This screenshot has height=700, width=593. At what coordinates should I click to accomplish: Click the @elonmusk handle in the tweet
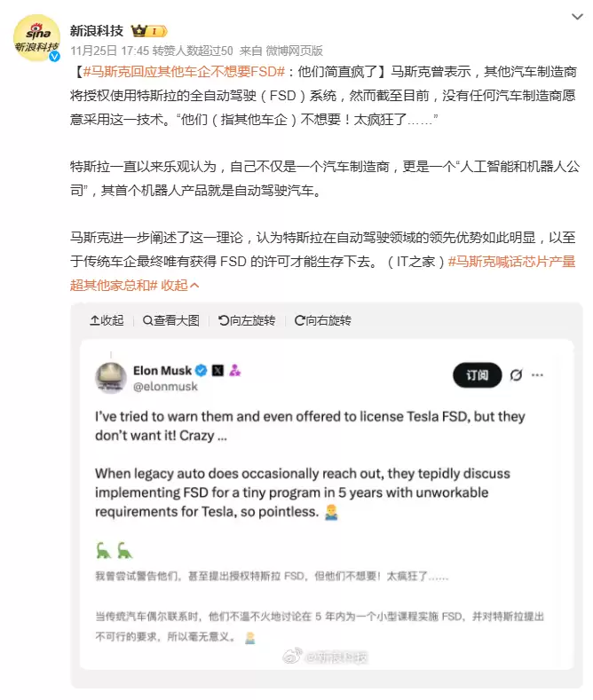pos(165,387)
